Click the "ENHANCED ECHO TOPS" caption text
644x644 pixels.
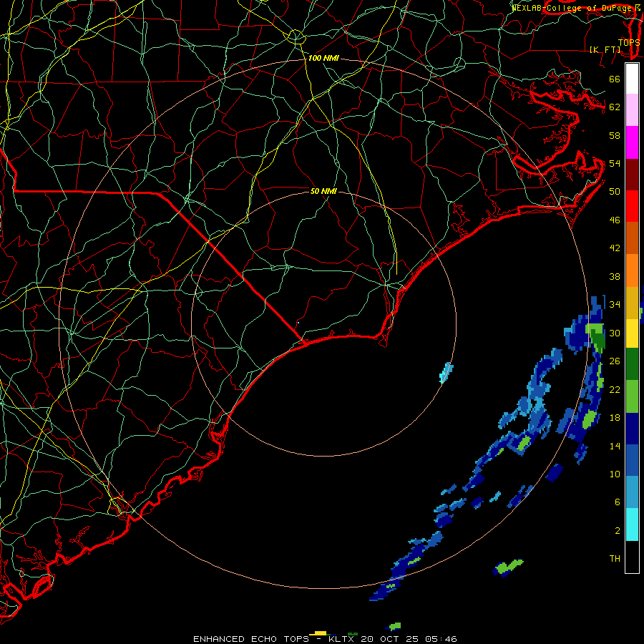(250, 639)
